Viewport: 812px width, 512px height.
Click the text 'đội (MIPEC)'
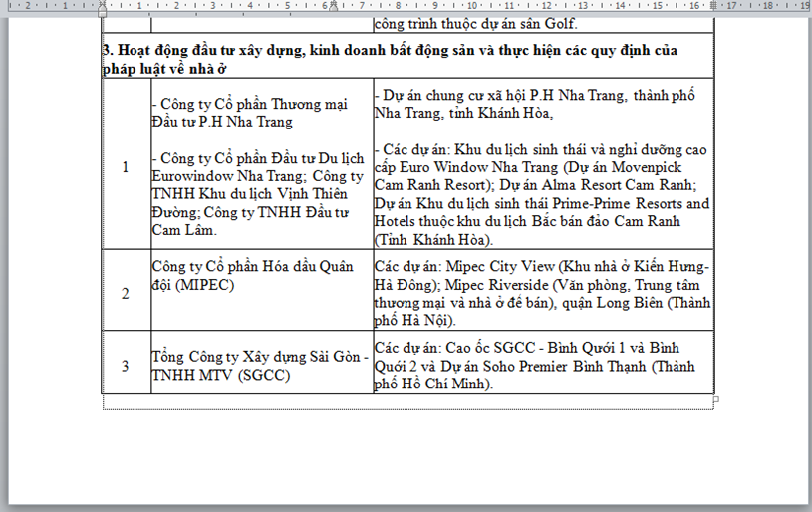click(192, 285)
